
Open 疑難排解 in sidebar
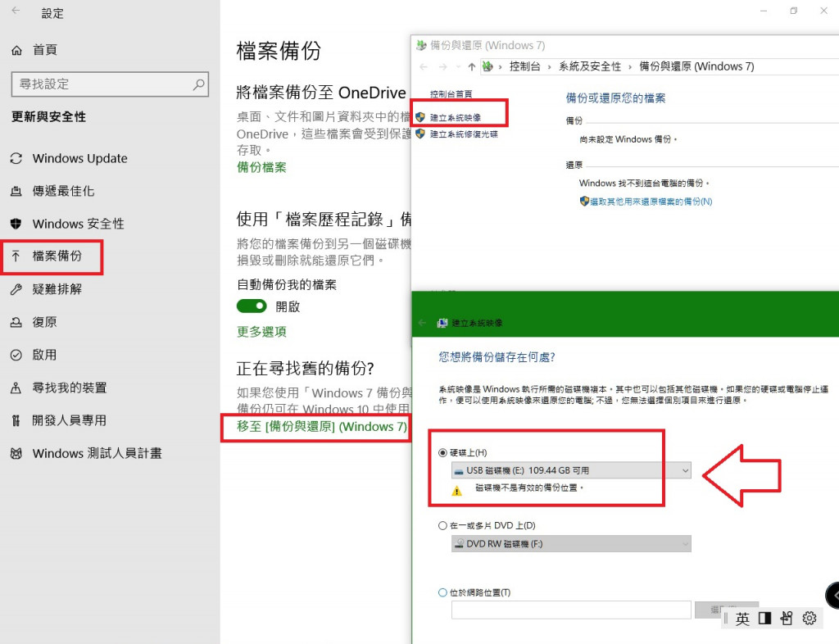46,289
